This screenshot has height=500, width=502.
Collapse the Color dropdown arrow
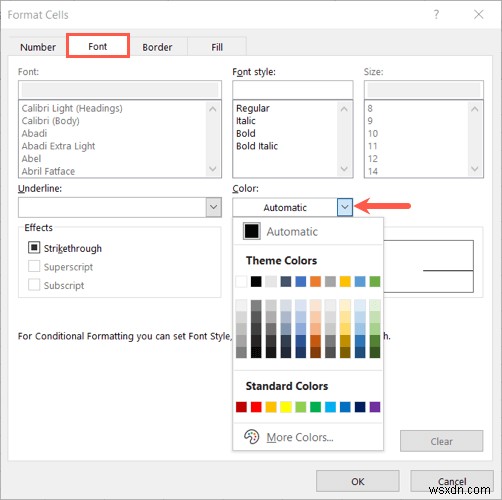(345, 207)
